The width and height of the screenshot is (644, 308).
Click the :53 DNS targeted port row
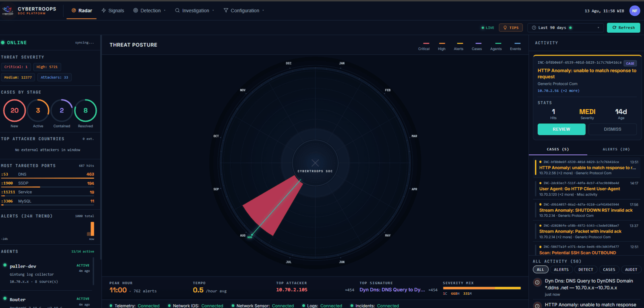point(47,175)
